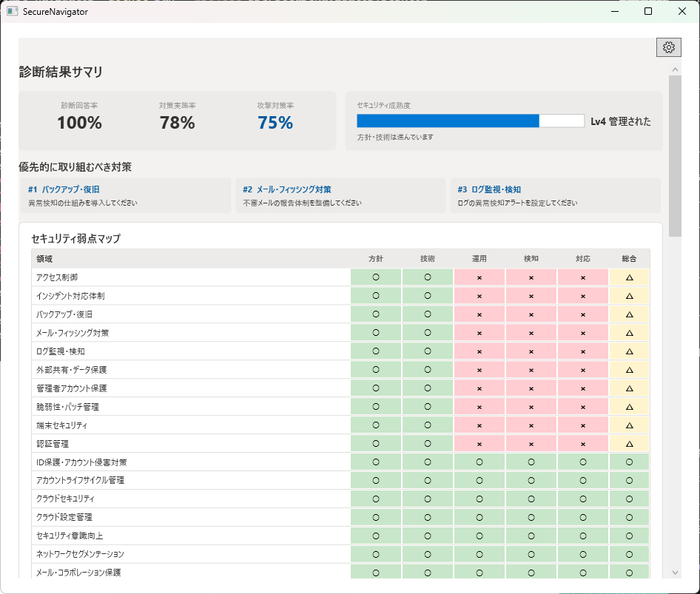Click the × mark under 運用 for バックアップ・復旧

coord(479,313)
